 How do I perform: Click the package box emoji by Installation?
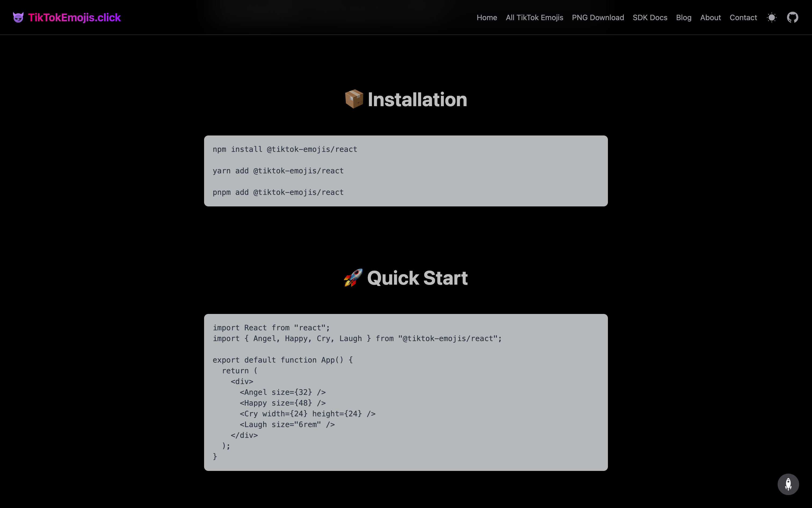(354, 99)
